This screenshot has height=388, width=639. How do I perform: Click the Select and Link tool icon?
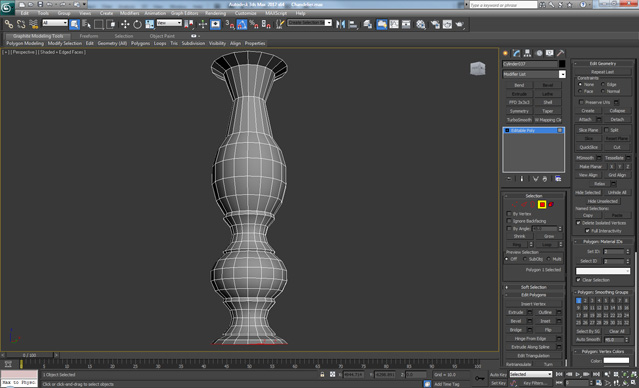pos(9,24)
